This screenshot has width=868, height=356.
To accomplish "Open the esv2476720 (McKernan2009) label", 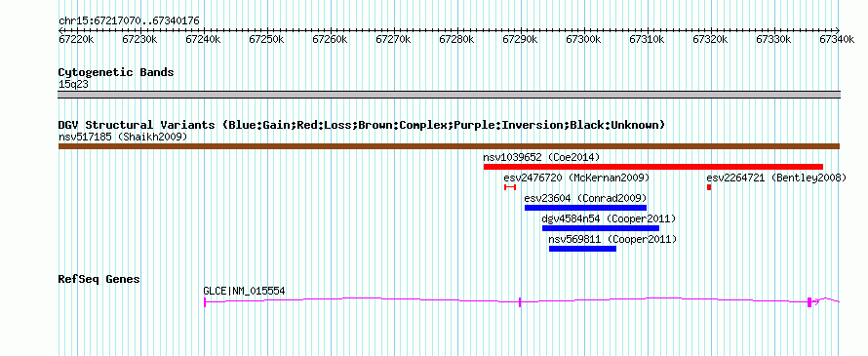I will pyautogui.click(x=576, y=178).
